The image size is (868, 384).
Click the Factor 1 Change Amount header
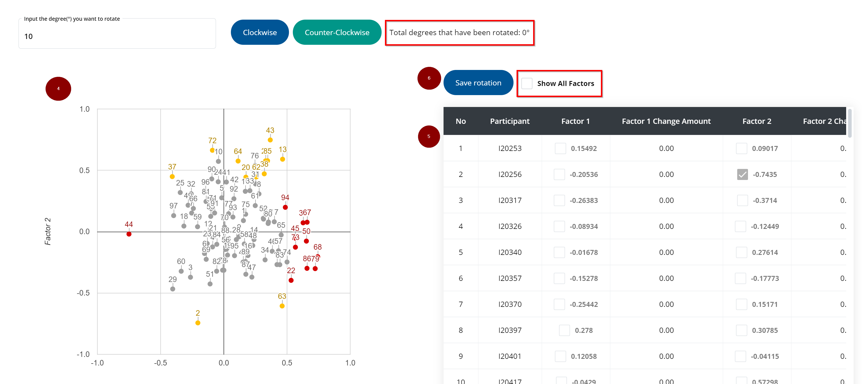click(666, 121)
